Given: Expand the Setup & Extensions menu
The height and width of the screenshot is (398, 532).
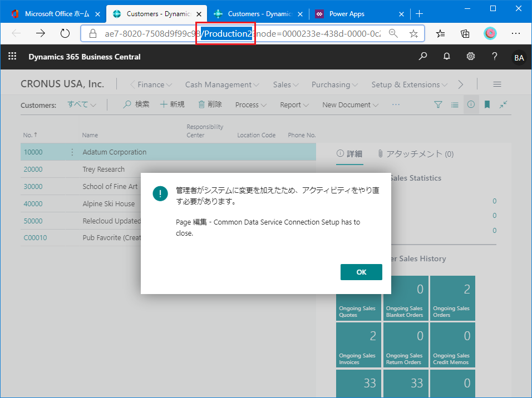Looking at the screenshot, I should 410,84.
